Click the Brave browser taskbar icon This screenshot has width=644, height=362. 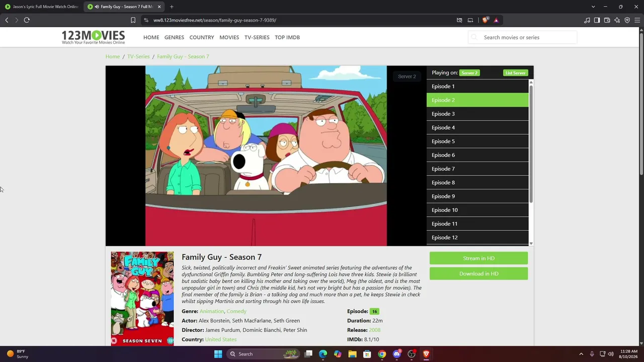tap(426, 354)
